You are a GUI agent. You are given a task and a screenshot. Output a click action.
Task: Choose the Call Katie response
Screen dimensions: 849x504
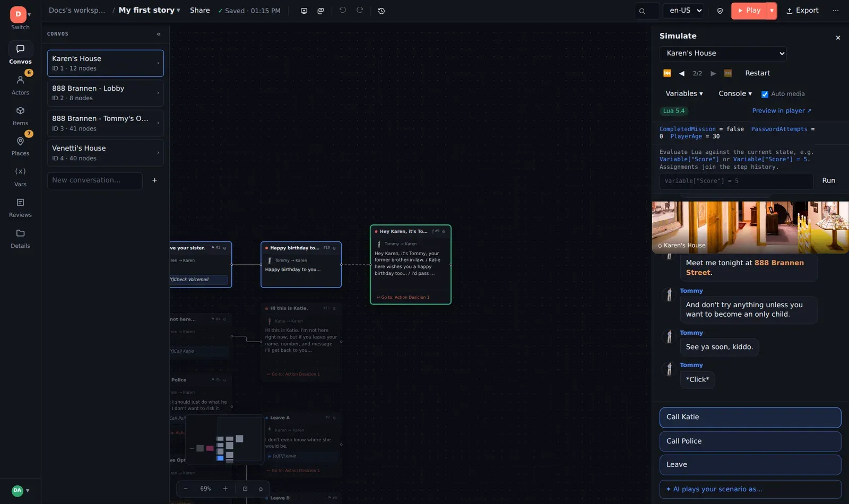[x=750, y=418]
